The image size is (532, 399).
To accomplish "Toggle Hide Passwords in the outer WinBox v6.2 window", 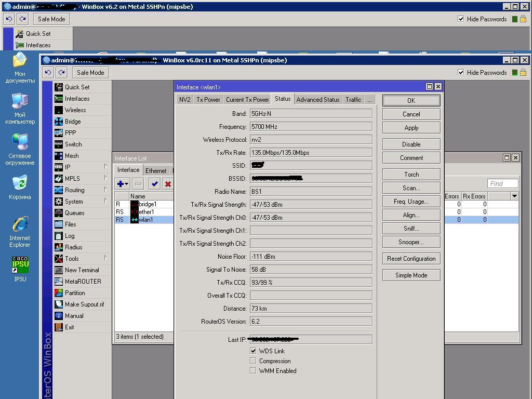I will [461, 19].
